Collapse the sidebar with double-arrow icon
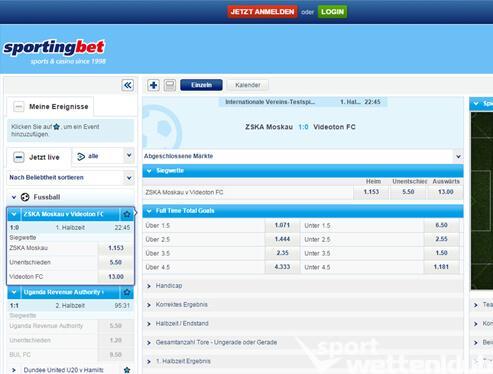Screen dimensions: 493x374 [127, 85]
